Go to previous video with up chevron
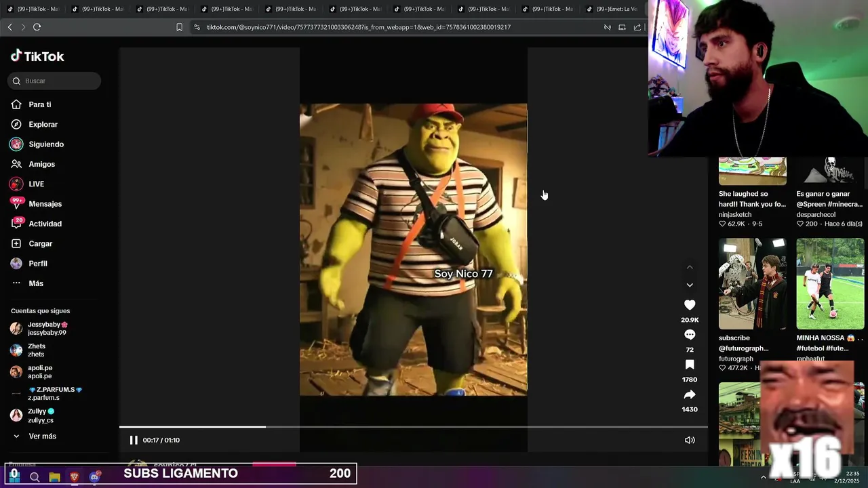The image size is (868, 488). [690, 267]
